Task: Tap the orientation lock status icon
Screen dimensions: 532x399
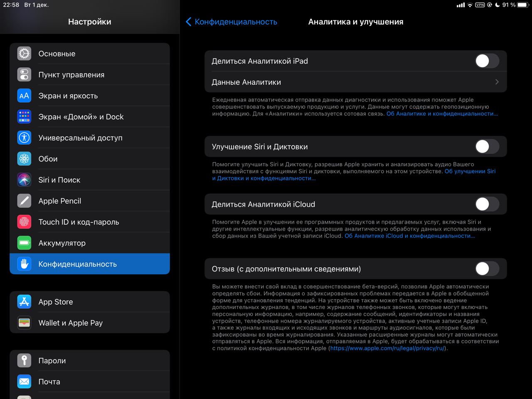Action: [x=490, y=5]
